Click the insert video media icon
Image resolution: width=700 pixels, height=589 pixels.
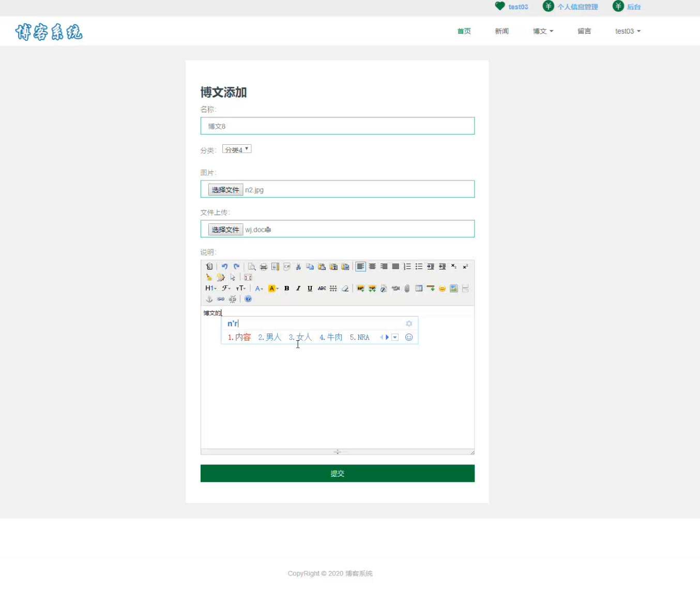pyautogui.click(x=395, y=288)
